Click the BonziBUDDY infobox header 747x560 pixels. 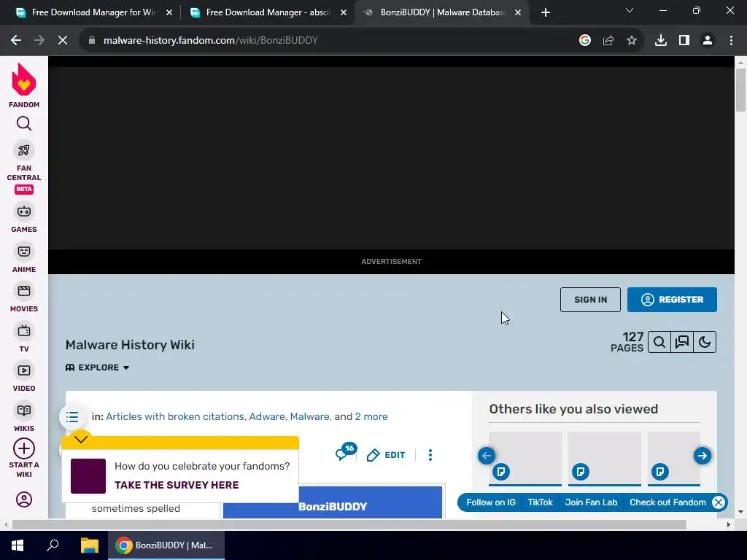[x=333, y=504]
